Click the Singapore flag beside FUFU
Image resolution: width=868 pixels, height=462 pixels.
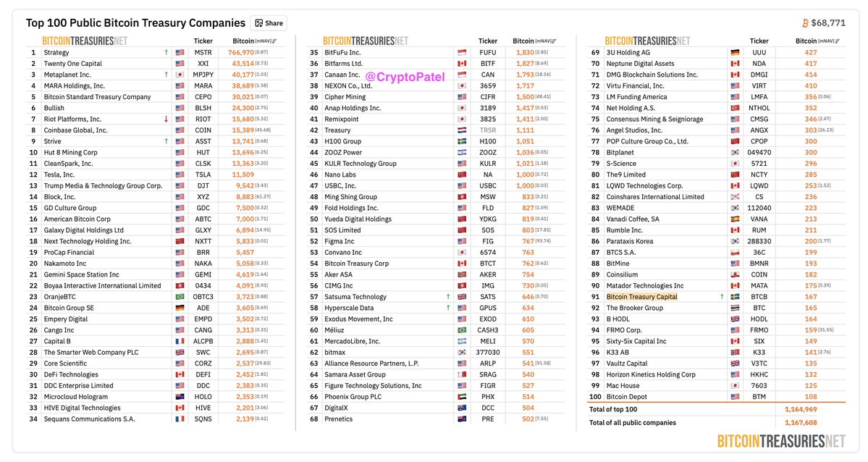pos(462,53)
